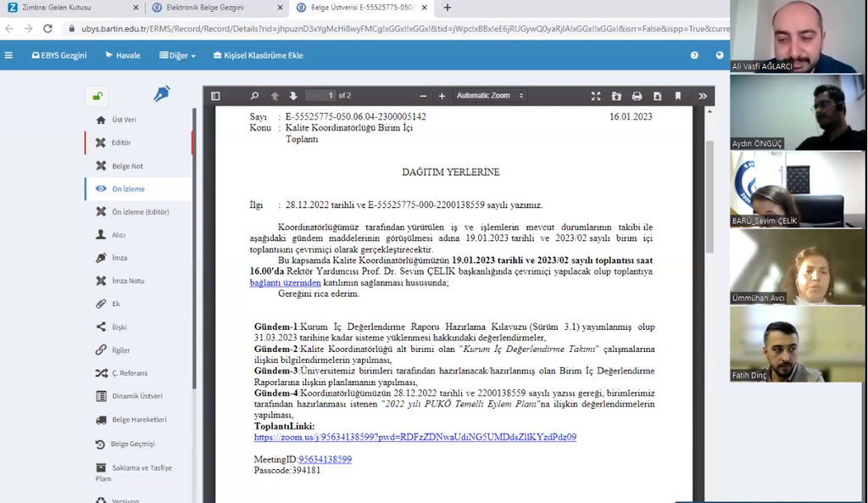
Task: Zoom in the PDF document
Action: 442,96
